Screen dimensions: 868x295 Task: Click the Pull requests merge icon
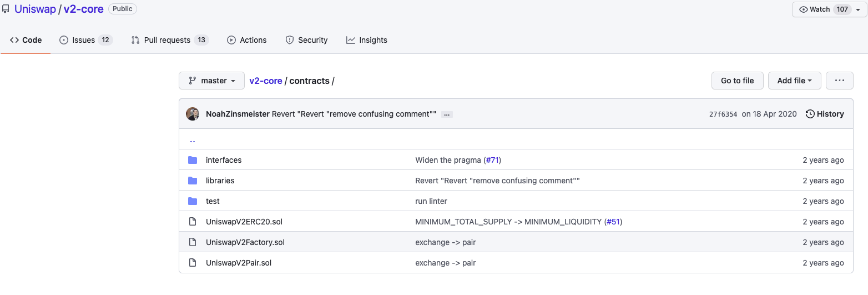coord(135,40)
